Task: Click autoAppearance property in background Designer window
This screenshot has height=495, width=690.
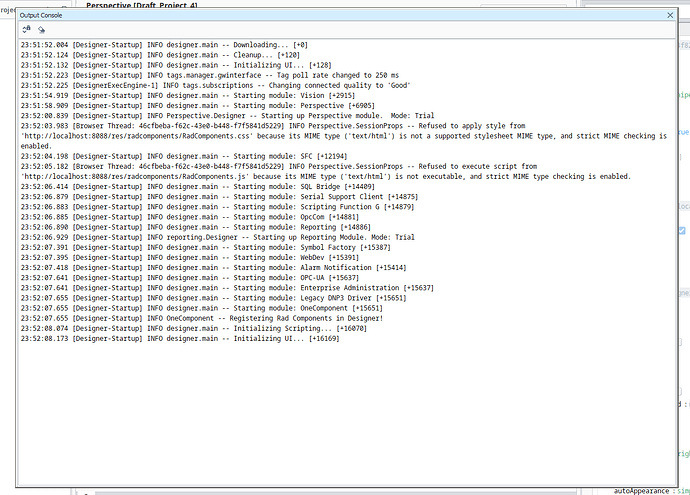Action: coord(641,491)
